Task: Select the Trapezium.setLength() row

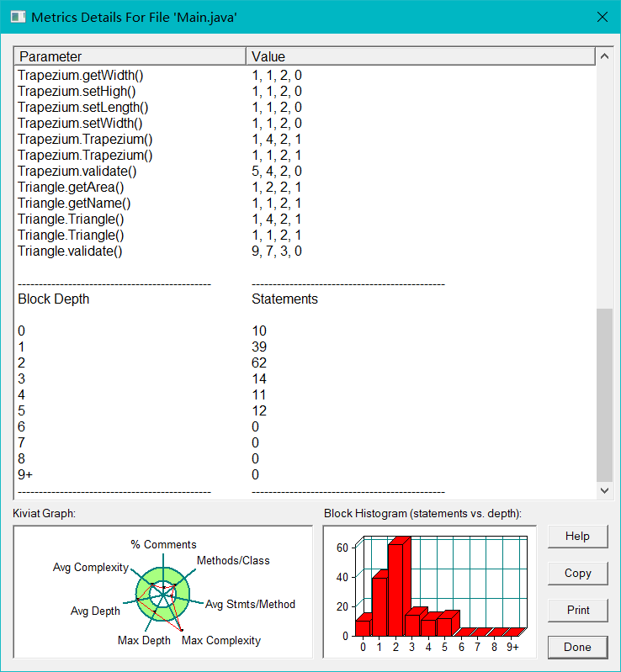Action: pos(305,107)
